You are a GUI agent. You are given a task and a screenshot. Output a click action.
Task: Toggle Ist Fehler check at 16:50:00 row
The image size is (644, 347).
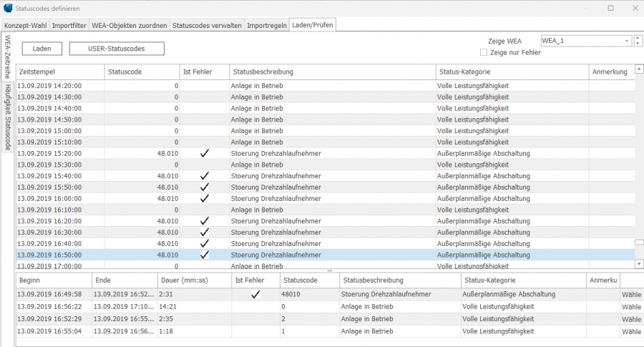pos(205,255)
